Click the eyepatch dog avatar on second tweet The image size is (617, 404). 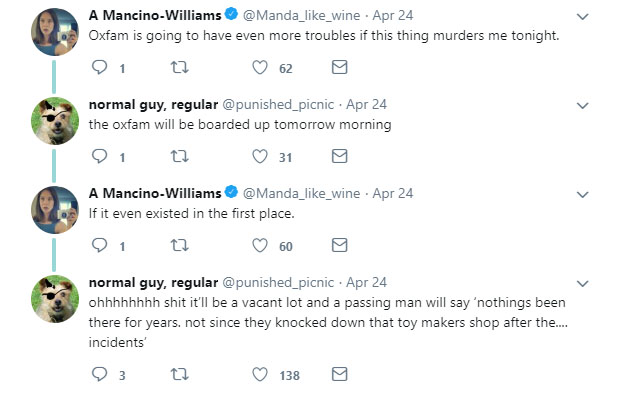point(55,120)
